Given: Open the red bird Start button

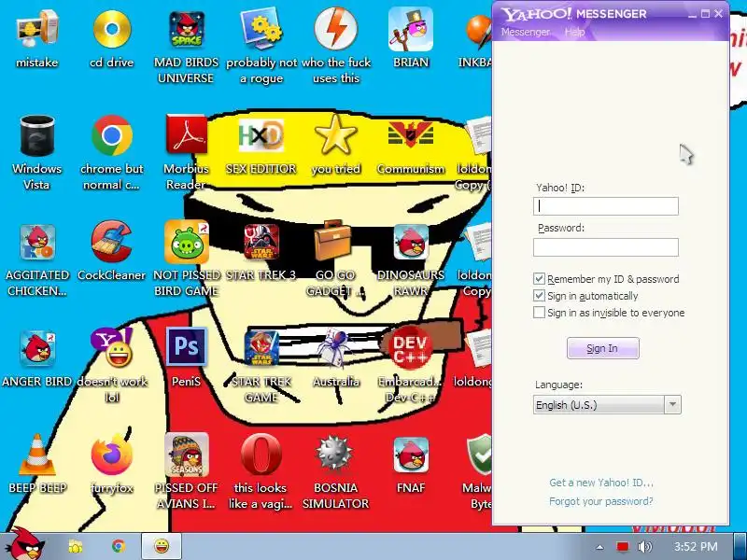Looking at the screenshot, I should (x=25, y=544).
